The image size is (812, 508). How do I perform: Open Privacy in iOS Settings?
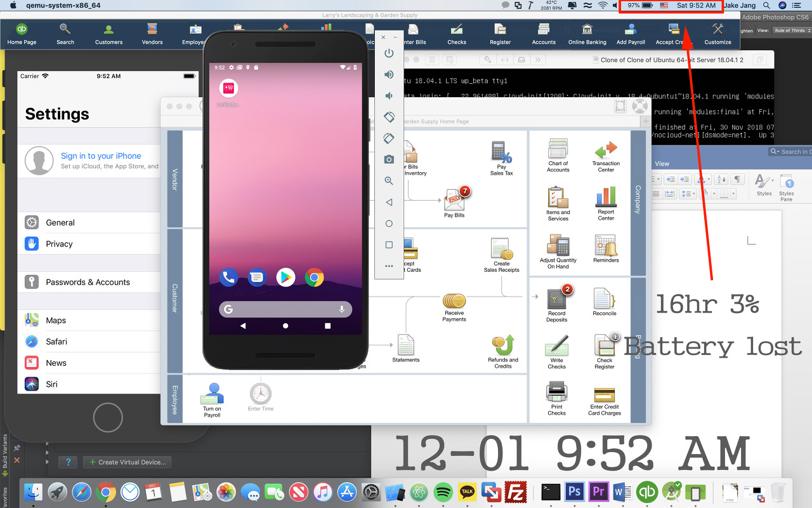coord(89,244)
